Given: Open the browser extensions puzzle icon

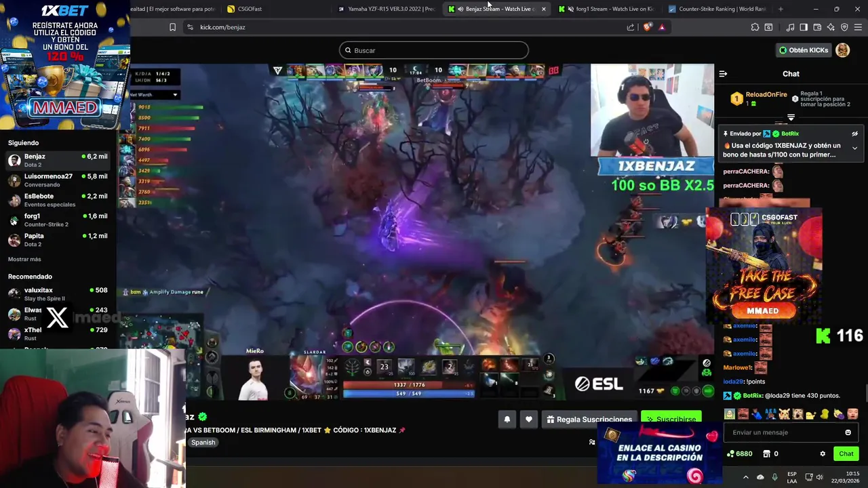Looking at the screenshot, I should (755, 27).
